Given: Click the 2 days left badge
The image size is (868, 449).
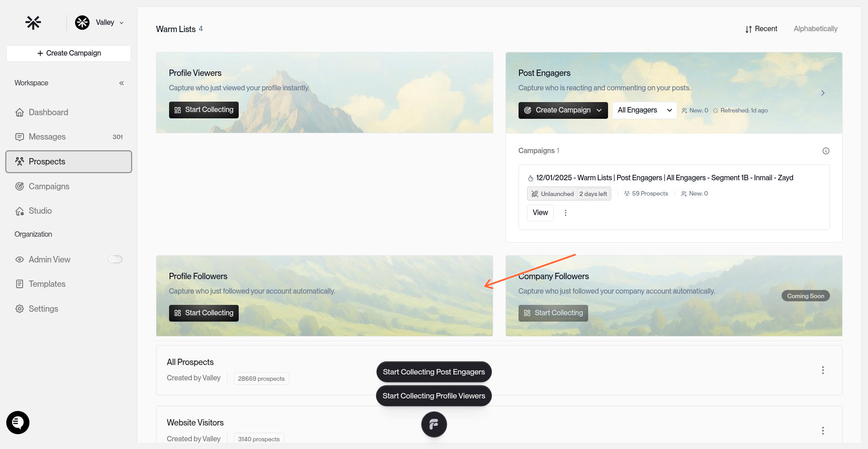Looking at the screenshot, I should pyautogui.click(x=593, y=194).
